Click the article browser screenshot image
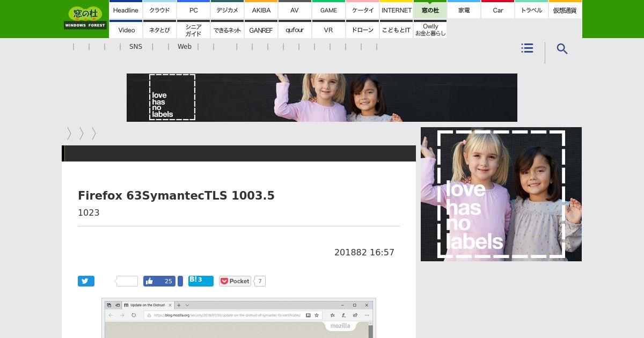Screen dimensions: 644x338 239,318
